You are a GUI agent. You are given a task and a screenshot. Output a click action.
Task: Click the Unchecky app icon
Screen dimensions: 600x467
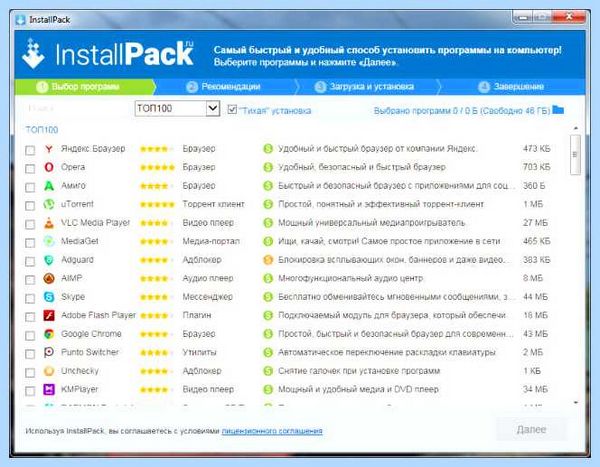pos(49,371)
